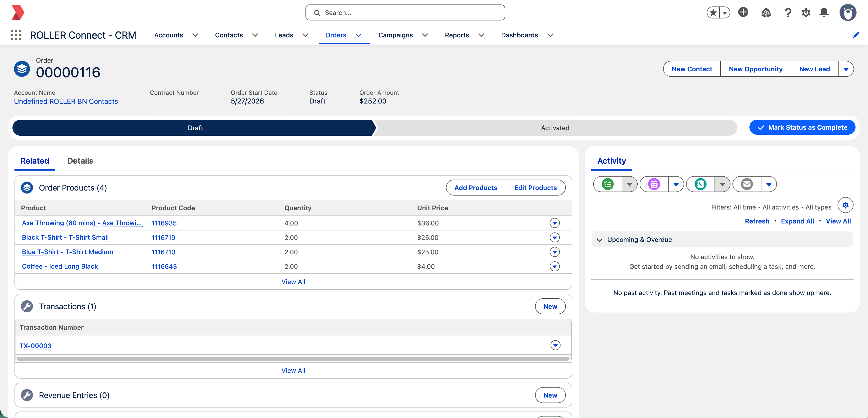Click Refresh in activity timeline
The width and height of the screenshot is (868, 418).
[757, 221]
